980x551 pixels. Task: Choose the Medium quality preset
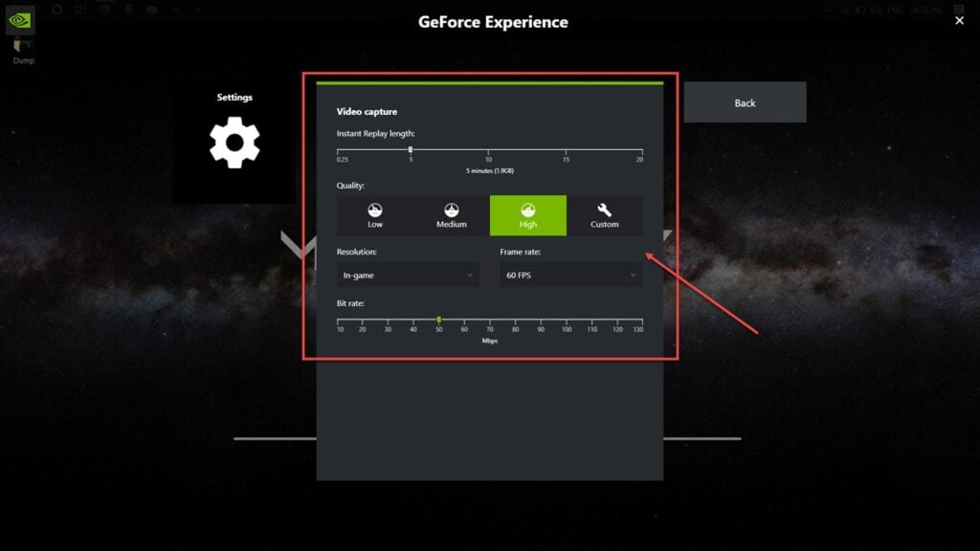452,215
